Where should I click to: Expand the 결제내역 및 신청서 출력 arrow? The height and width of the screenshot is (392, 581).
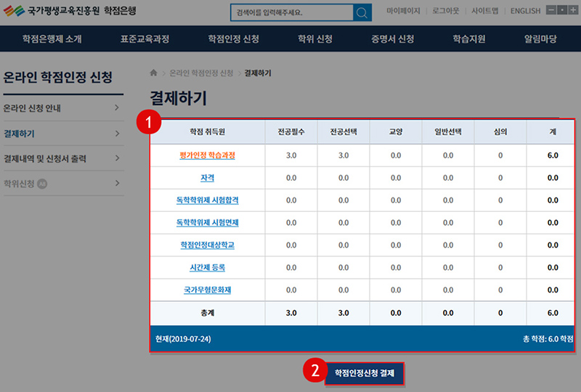117,158
